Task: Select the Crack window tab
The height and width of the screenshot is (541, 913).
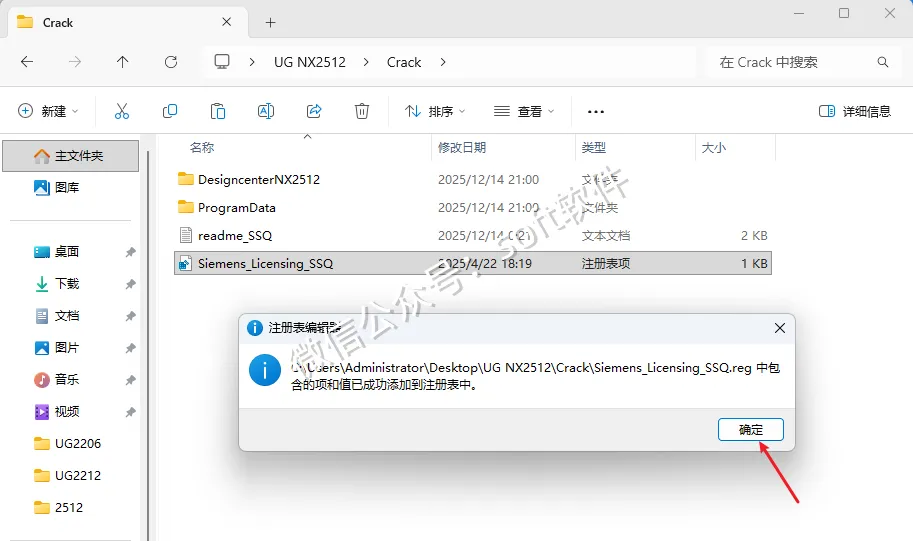Action: coord(128,23)
